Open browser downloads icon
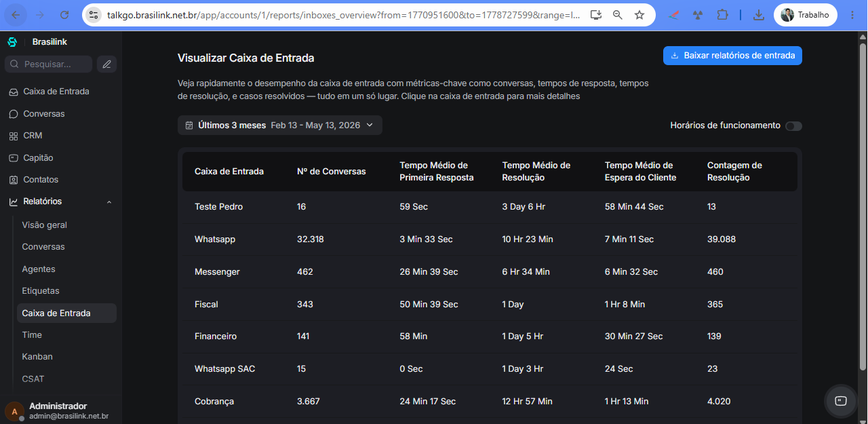This screenshot has height=424, width=868. [x=759, y=15]
